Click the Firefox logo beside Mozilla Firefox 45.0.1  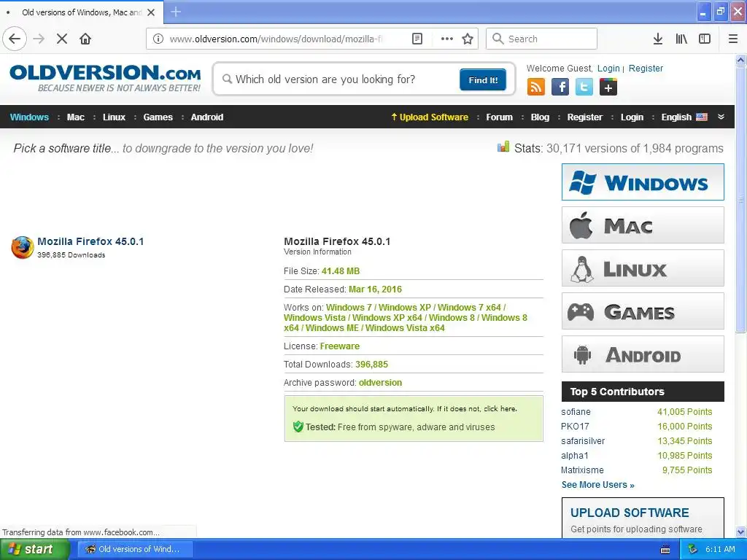pos(23,248)
